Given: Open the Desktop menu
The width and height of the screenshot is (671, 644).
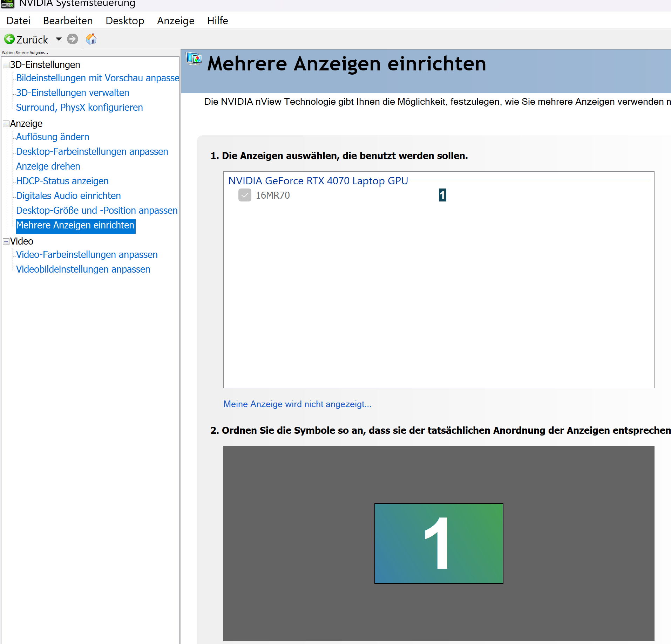Looking at the screenshot, I should pos(125,21).
